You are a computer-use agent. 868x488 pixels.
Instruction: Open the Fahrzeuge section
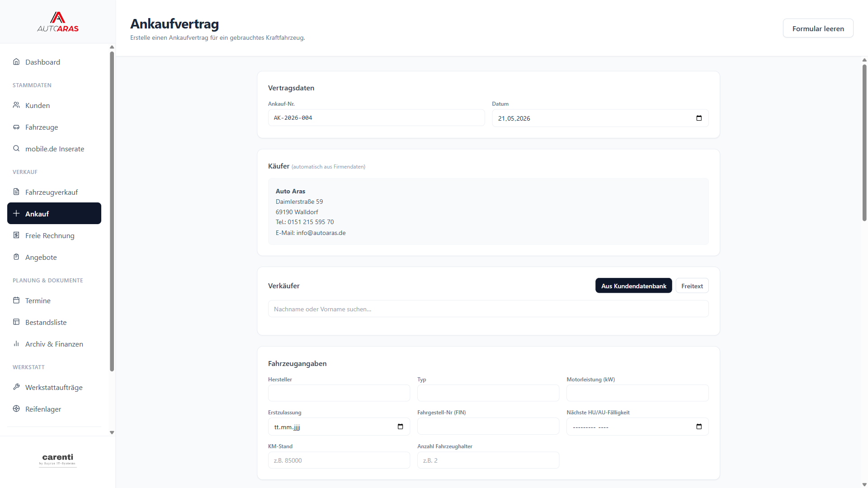[54, 127]
